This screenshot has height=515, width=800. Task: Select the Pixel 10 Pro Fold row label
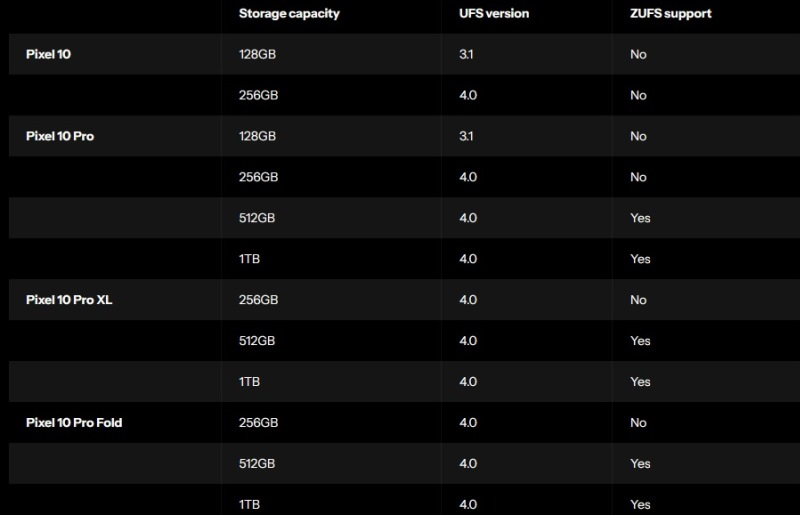pyautogui.click(x=74, y=423)
